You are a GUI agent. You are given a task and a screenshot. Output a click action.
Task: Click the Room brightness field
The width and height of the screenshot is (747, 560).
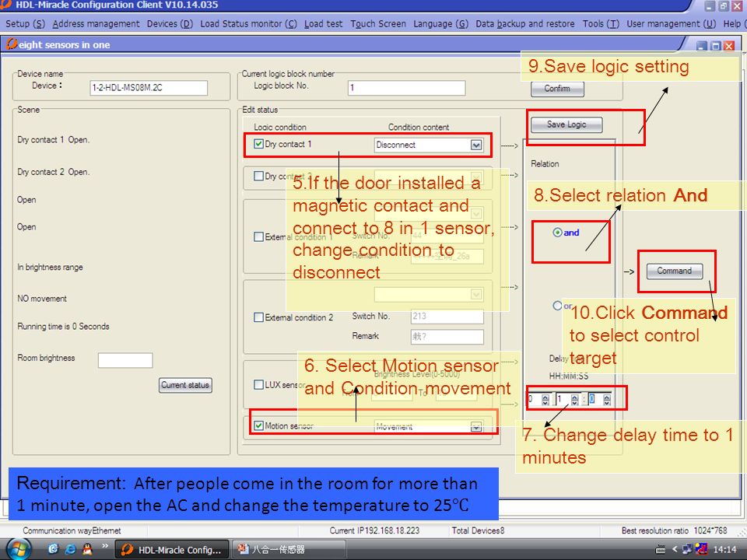[125, 360]
